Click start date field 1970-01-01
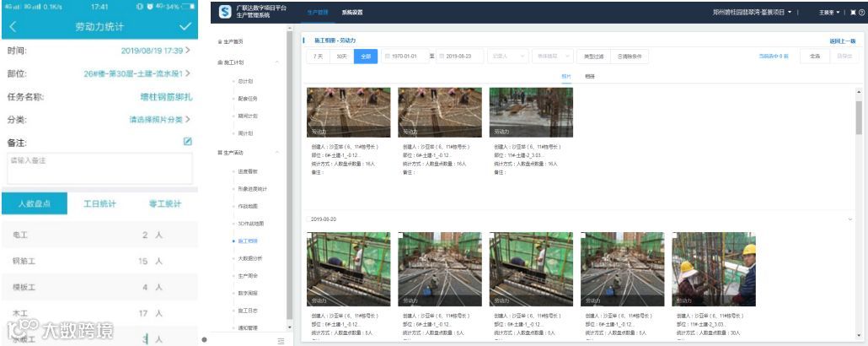Screen dimensions: 868x346 pos(405,57)
